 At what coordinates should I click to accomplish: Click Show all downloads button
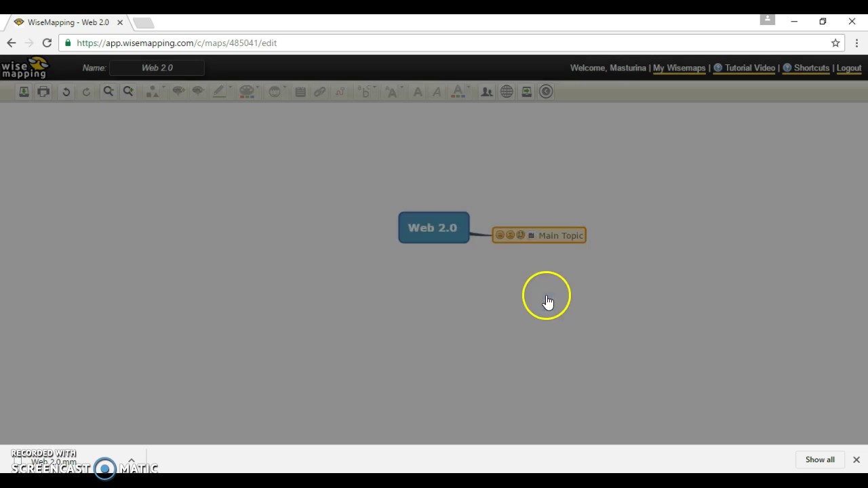click(x=820, y=460)
